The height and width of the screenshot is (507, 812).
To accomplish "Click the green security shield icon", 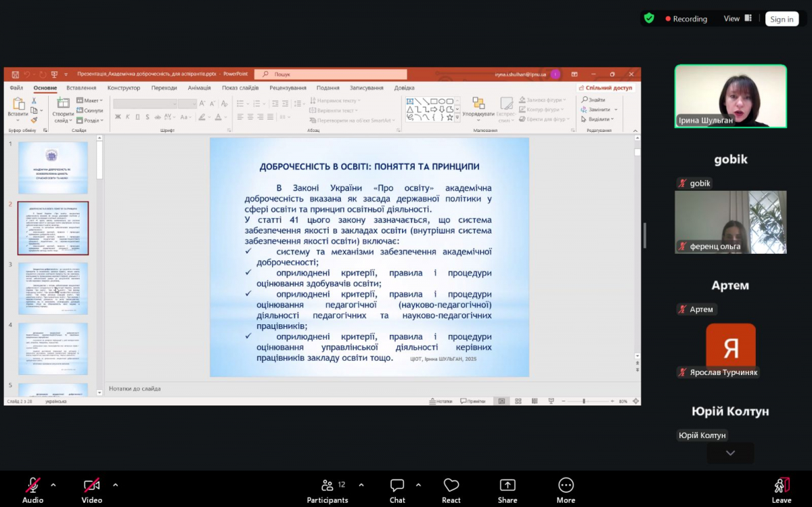I will tap(649, 19).
